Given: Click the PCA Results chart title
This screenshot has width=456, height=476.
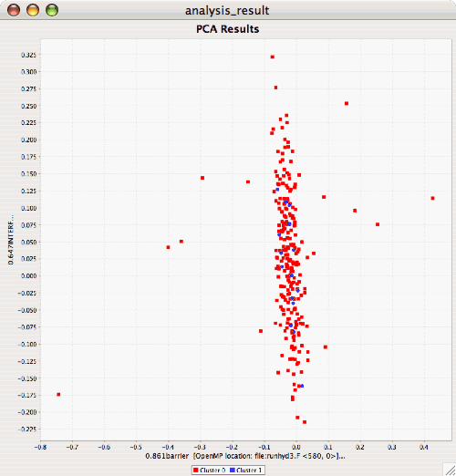Looking at the screenshot, I should 227,29.
